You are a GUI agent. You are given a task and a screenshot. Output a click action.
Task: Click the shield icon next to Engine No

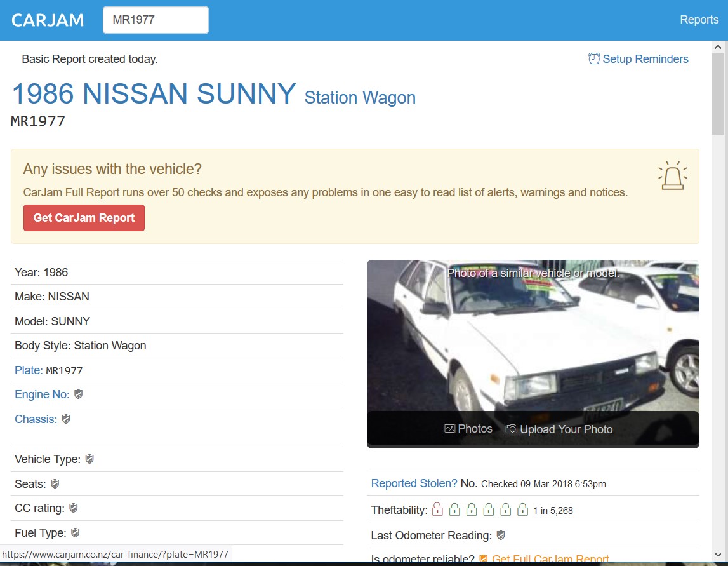coord(79,394)
